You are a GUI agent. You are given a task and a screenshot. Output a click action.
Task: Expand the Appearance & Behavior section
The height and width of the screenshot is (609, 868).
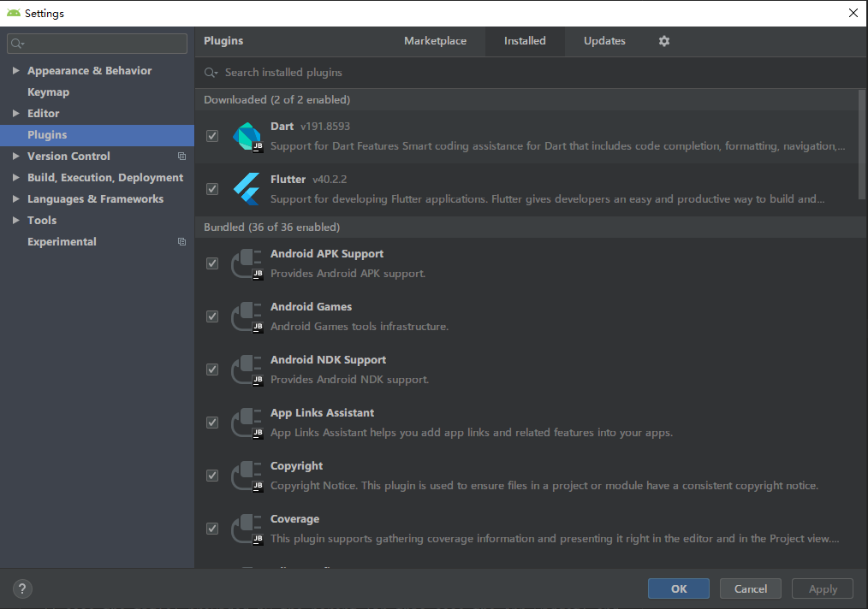(x=15, y=71)
